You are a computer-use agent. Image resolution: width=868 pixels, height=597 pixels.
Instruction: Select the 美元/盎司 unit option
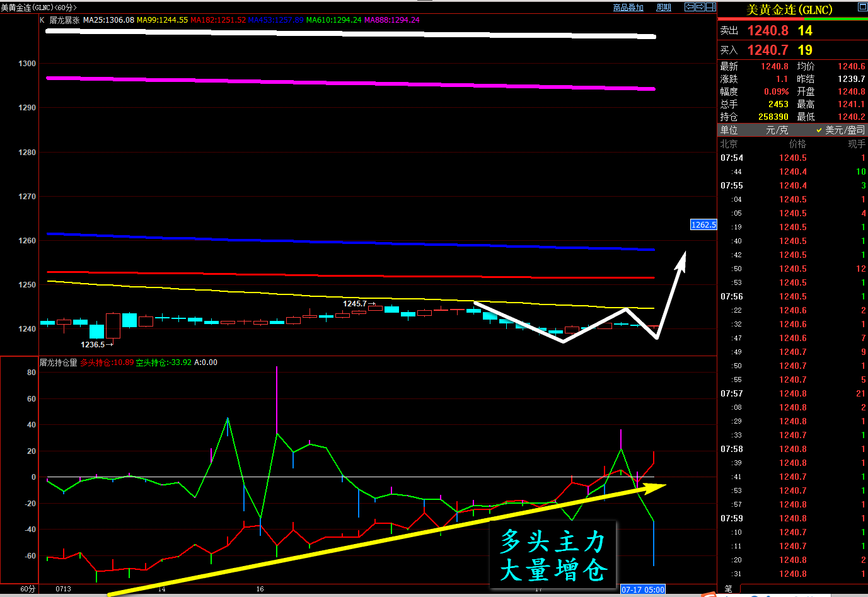pyautogui.click(x=841, y=130)
